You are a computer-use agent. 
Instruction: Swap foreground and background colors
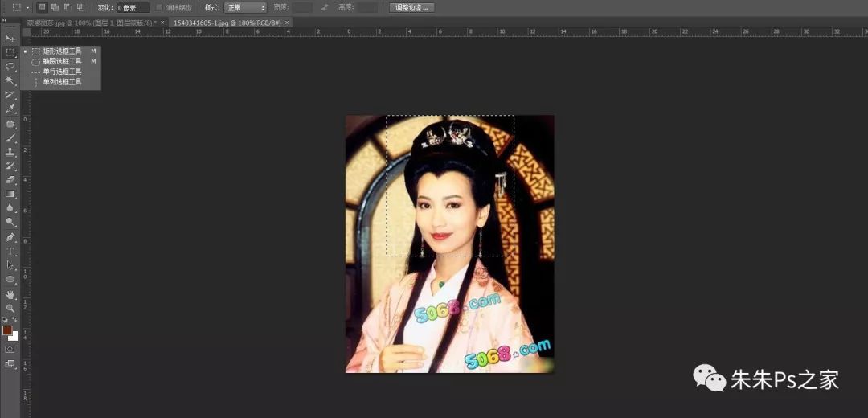pos(14,319)
